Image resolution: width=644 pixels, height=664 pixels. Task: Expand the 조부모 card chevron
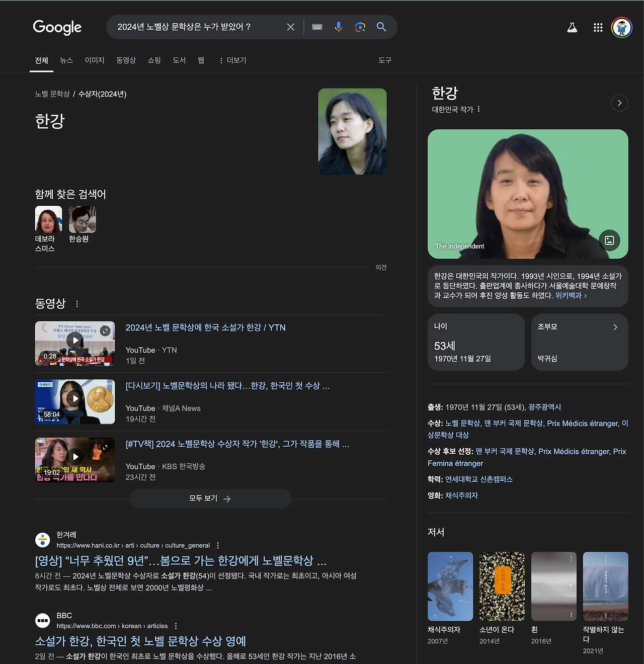(x=615, y=327)
